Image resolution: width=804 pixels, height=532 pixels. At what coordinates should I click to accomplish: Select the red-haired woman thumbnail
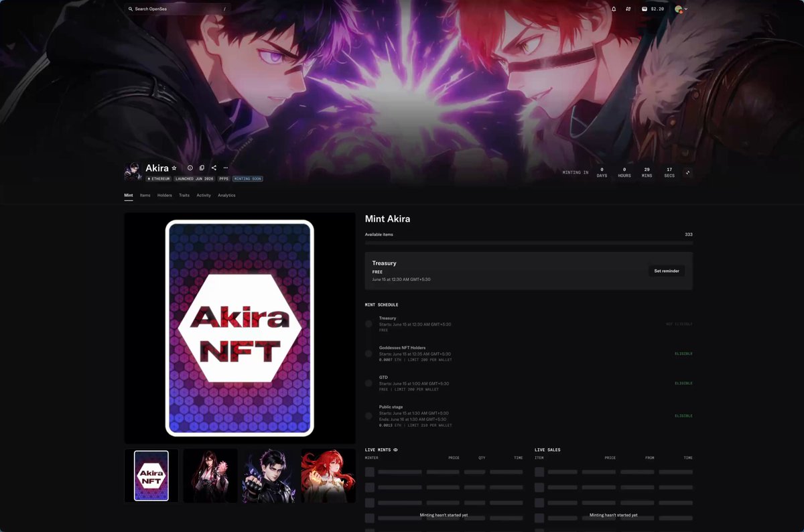pyautogui.click(x=328, y=476)
